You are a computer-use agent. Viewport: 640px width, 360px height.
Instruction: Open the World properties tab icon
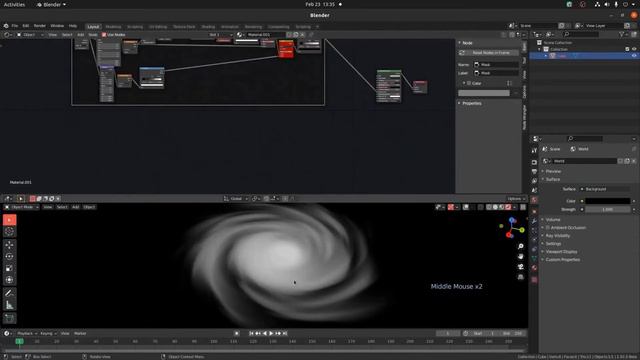point(534,200)
